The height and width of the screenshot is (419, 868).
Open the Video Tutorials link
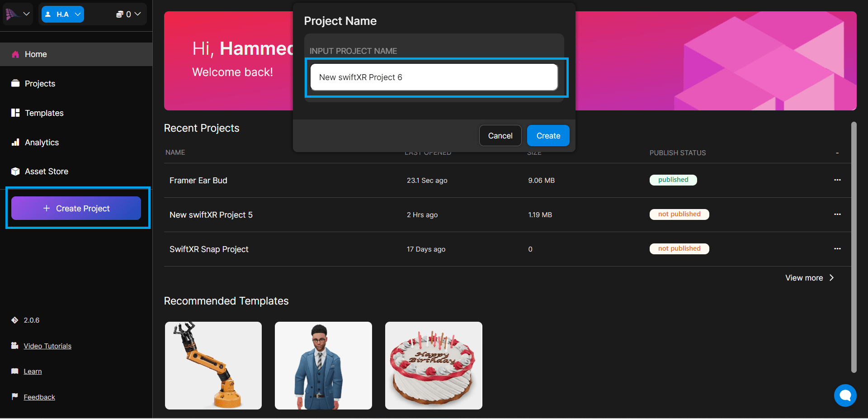47,346
